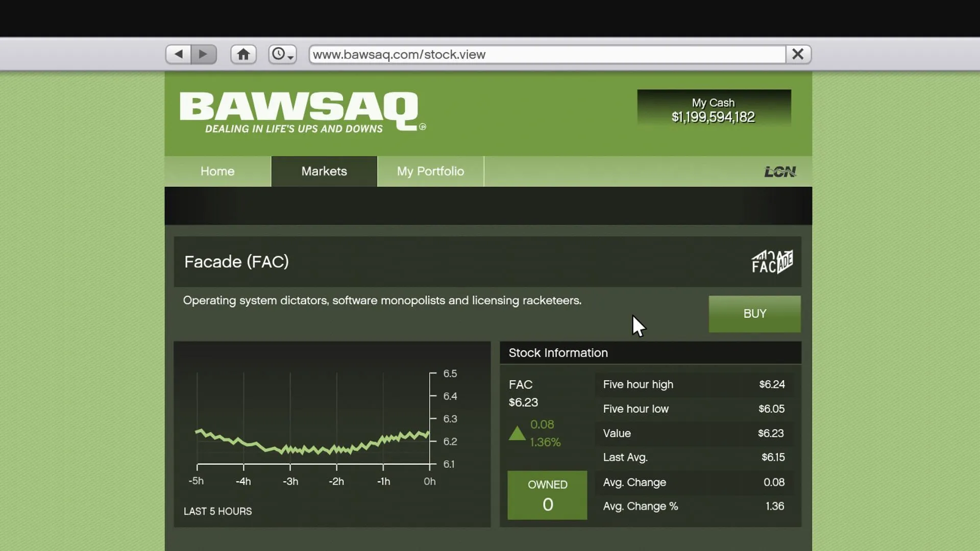Click the -3h axis label on chart
Image resolution: width=980 pixels, height=551 pixels.
290,482
